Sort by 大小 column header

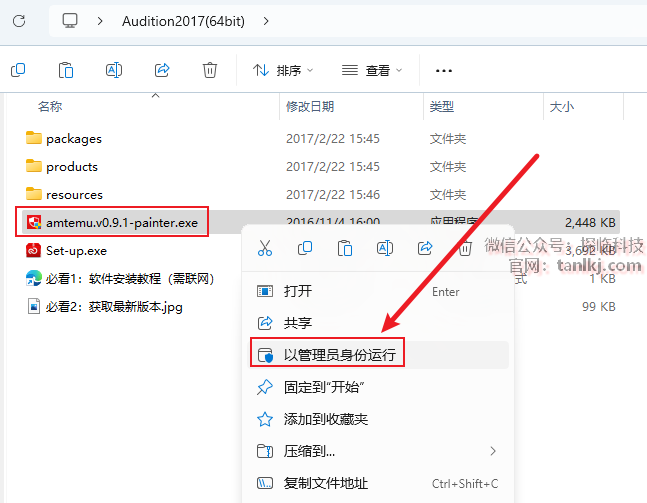(x=562, y=107)
